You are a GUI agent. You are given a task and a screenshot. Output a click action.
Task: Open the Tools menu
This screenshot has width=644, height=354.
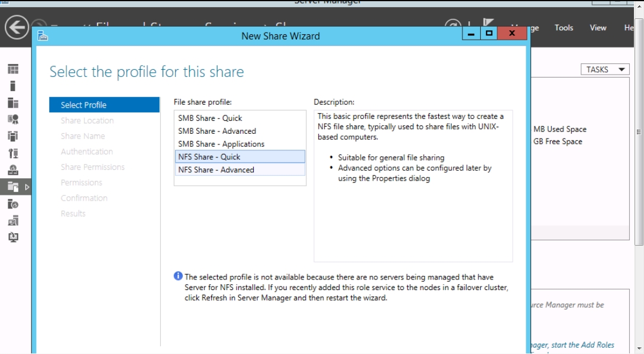click(x=564, y=28)
